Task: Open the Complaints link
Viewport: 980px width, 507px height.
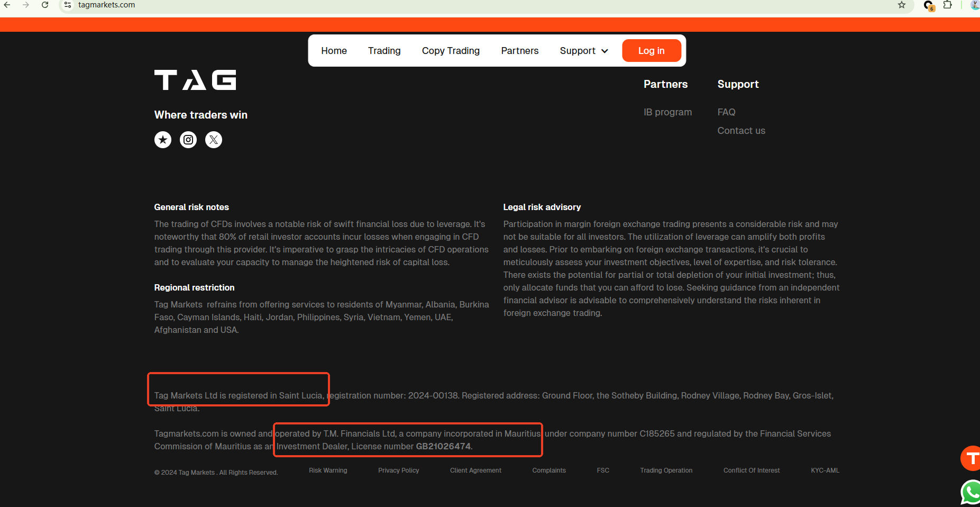Action: click(549, 470)
